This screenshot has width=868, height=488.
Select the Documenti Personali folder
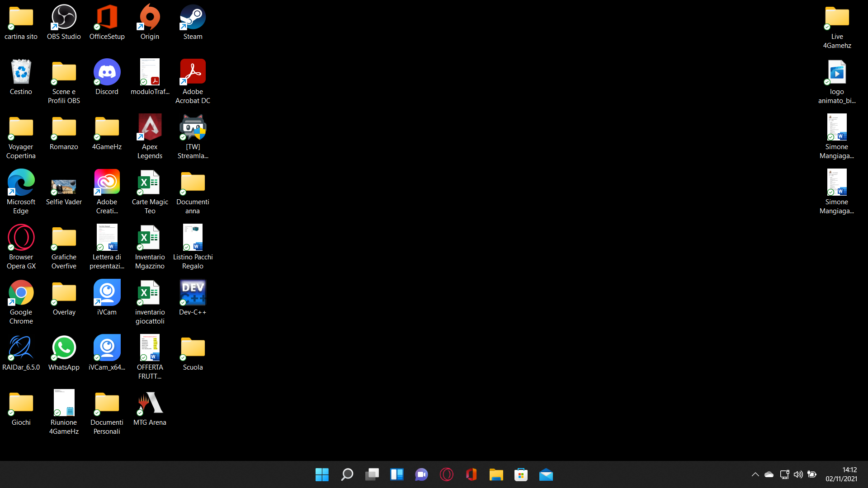click(x=107, y=413)
